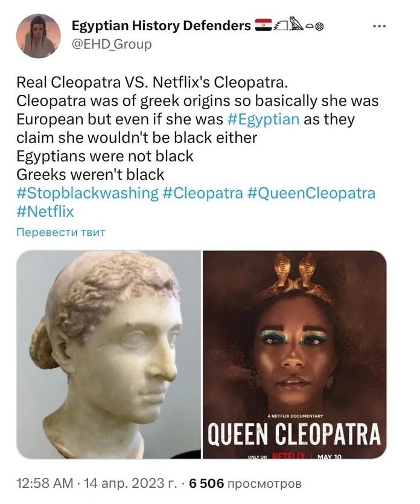Screen dimensions: 420x504
Task: Open the #QueenCleopatra hashtag
Action: [311, 194]
